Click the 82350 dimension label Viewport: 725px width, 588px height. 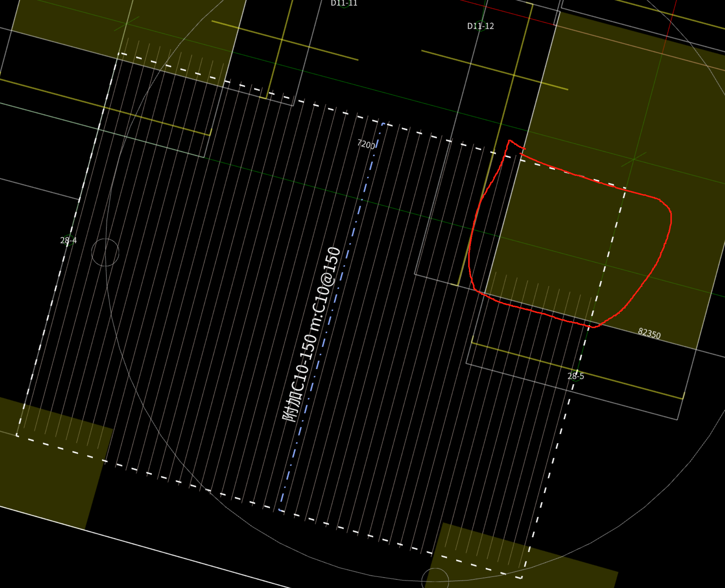[649, 333]
